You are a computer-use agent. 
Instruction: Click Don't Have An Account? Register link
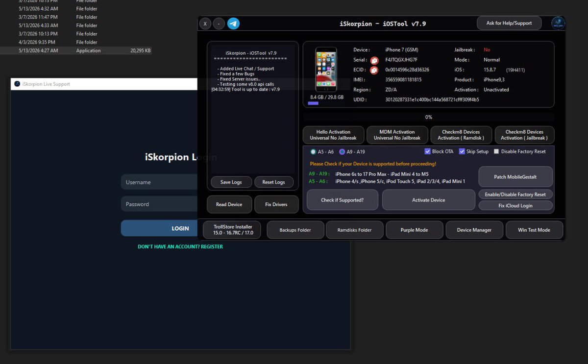tap(180, 246)
